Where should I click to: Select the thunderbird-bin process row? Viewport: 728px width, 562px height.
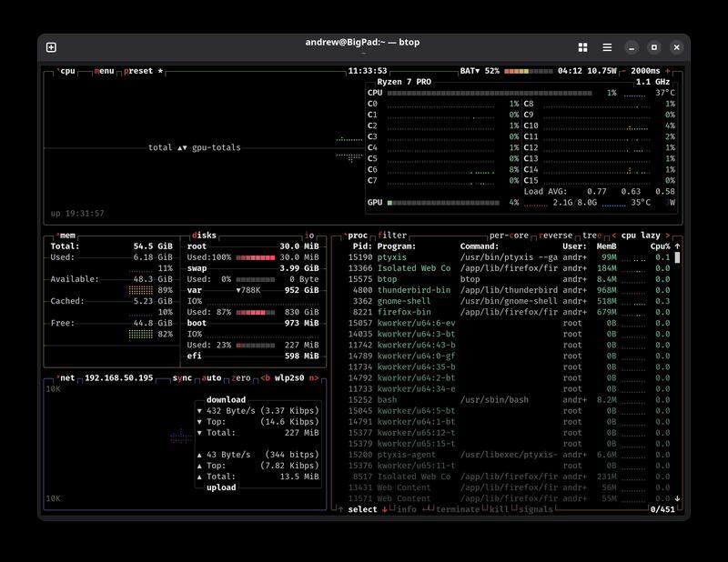point(414,290)
